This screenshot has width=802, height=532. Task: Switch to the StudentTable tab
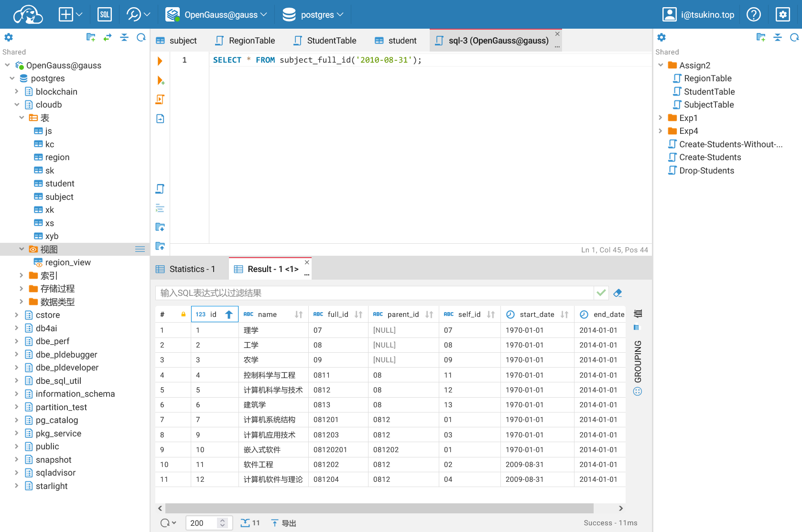click(x=325, y=41)
